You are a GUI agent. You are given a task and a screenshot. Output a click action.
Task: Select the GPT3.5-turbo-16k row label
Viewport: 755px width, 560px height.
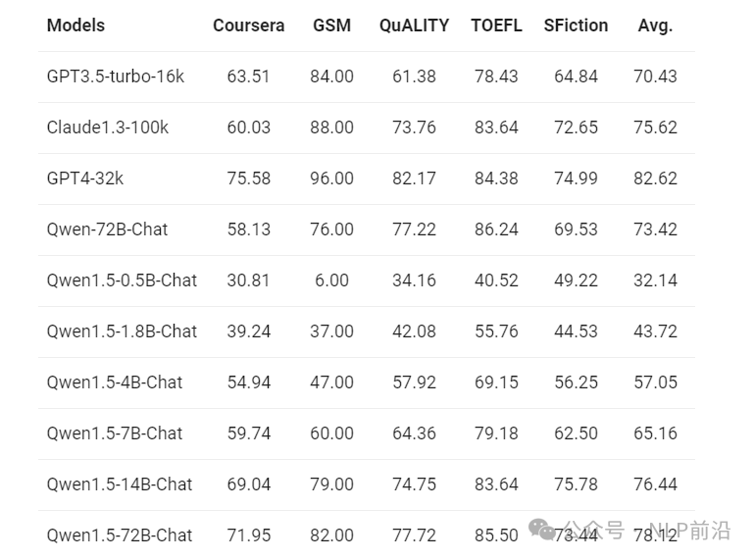pyautogui.click(x=115, y=76)
